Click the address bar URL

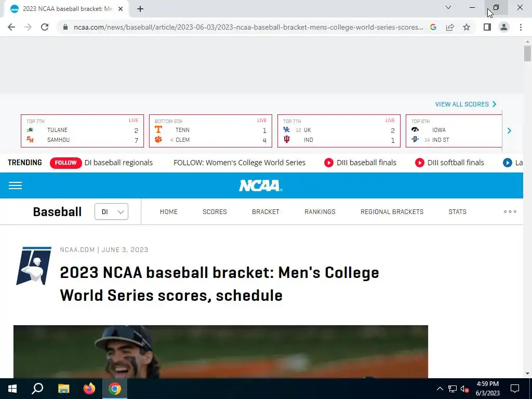(248, 27)
